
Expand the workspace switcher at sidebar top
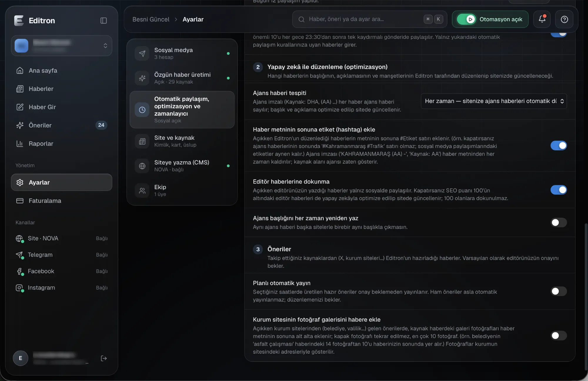pyautogui.click(x=61, y=46)
